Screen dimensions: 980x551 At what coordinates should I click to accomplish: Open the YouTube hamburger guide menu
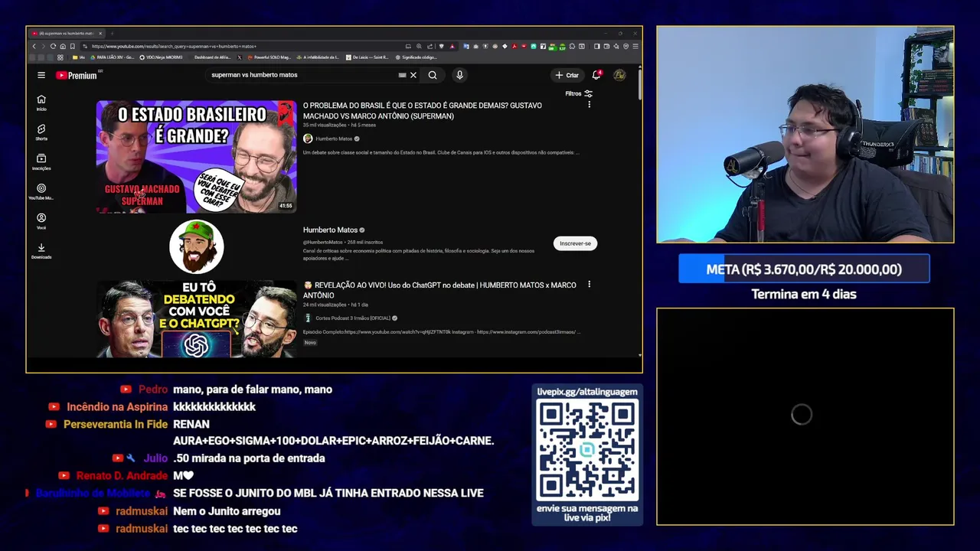[x=41, y=75]
